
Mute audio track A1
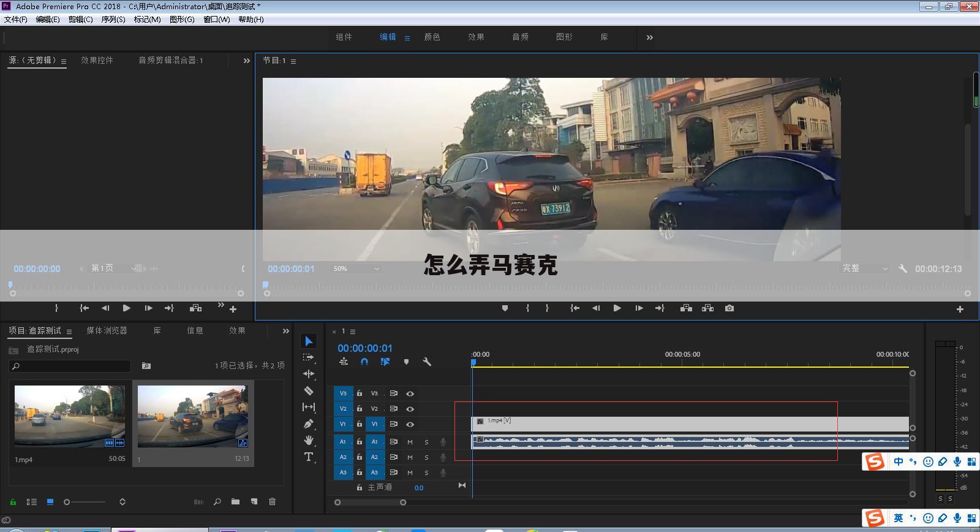(410, 442)
